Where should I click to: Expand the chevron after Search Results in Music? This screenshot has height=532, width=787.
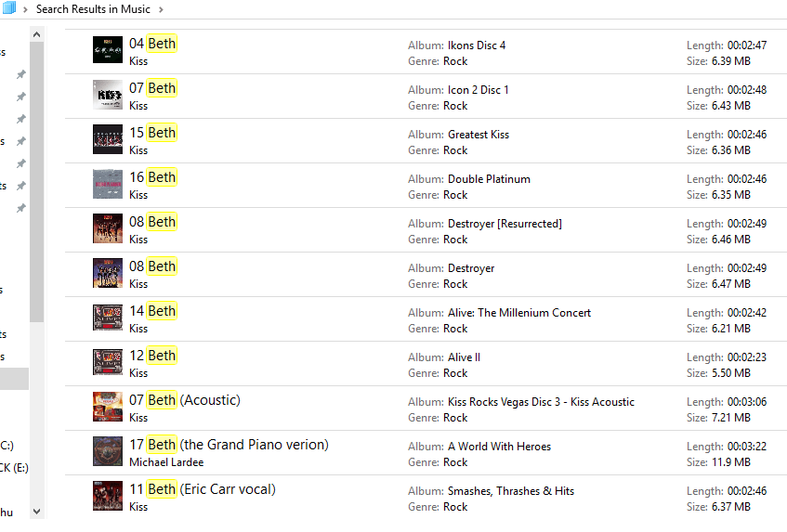point(161,9)
